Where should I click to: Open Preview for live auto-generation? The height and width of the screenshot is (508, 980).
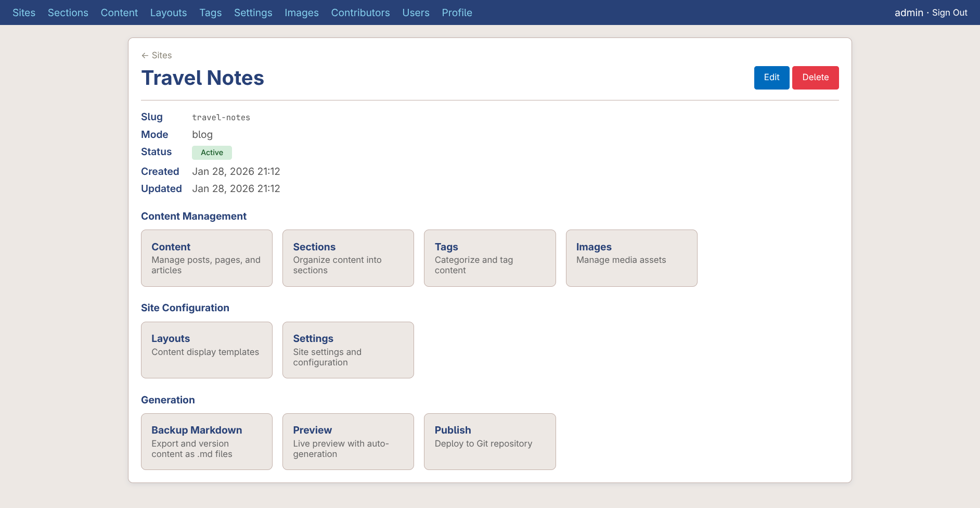348,441
